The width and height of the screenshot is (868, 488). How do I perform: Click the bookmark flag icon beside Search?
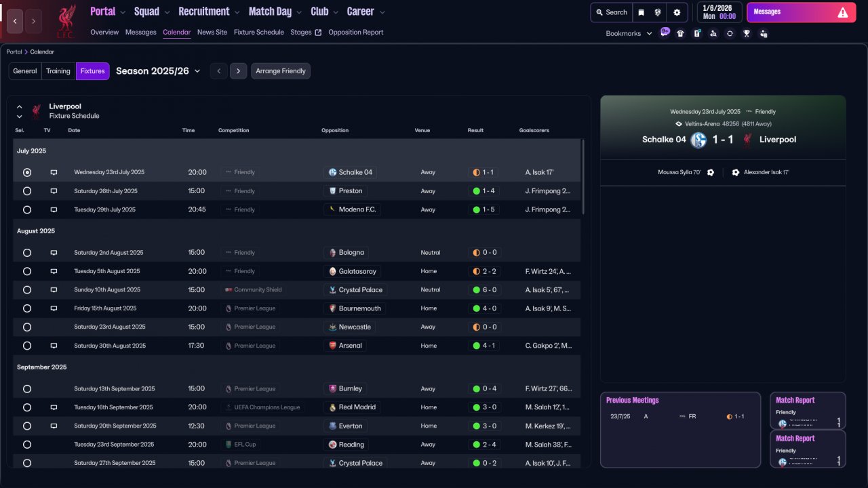point(641,12)
